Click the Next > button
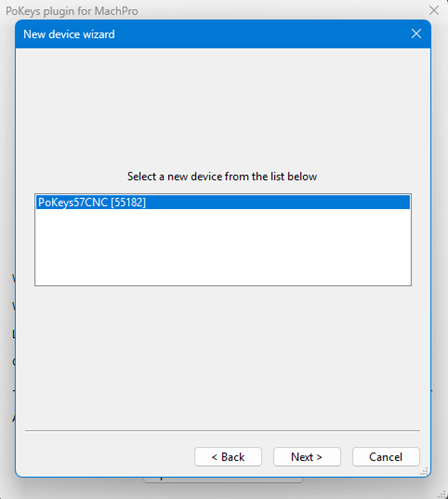This screenshot has height=499, width=448. (306, 457)
